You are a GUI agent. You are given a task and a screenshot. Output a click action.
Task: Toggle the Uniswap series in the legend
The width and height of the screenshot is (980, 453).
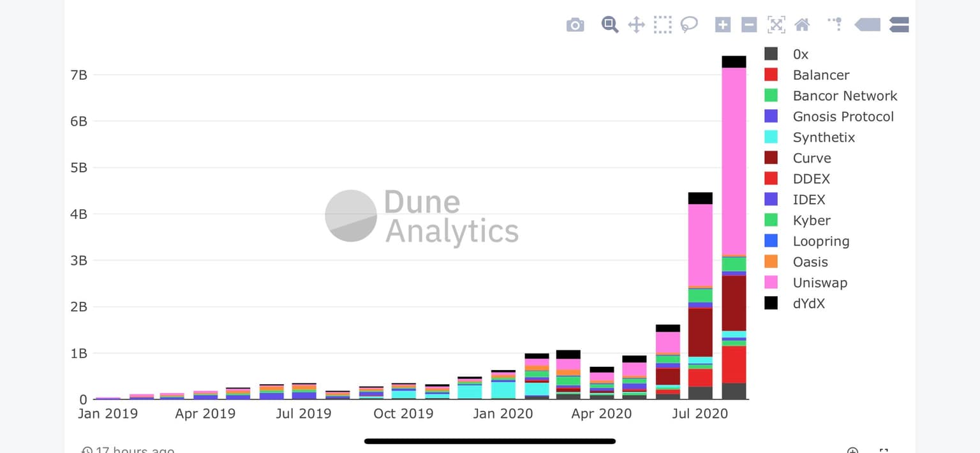819,283
